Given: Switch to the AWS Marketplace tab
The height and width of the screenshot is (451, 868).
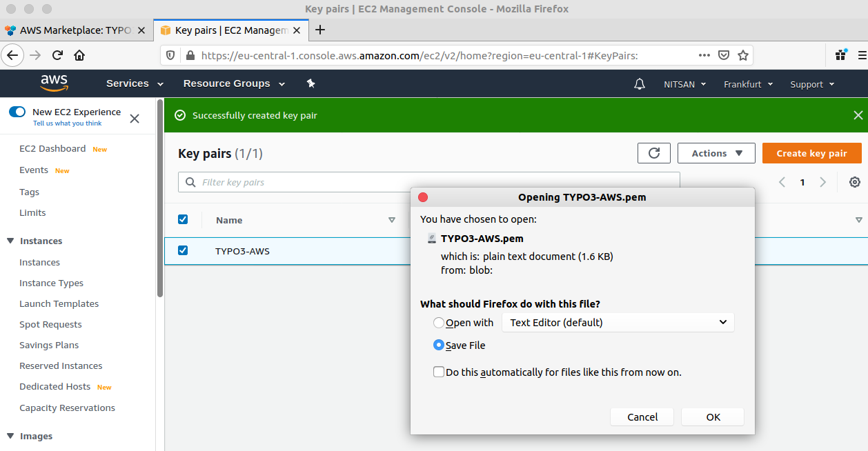Looking at the screenshot, I should click(x=75, y=30).
